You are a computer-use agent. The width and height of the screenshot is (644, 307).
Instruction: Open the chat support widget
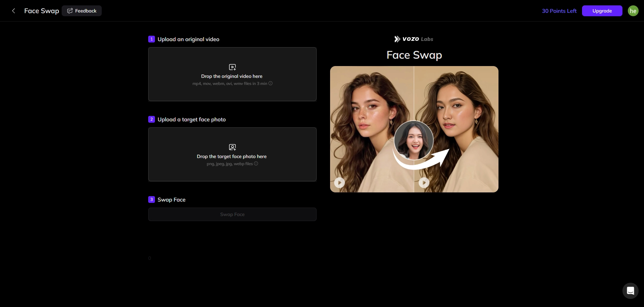(630, 290)
